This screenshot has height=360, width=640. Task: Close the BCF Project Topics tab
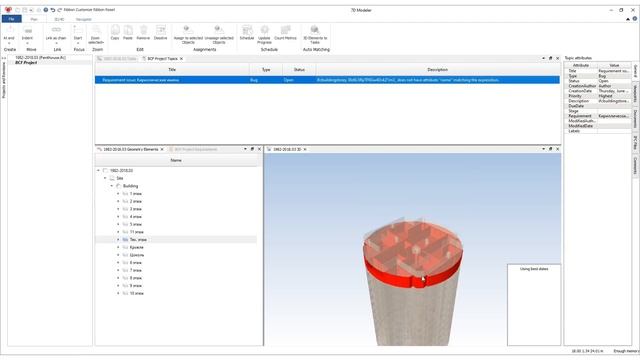click(x=182, y=59)
